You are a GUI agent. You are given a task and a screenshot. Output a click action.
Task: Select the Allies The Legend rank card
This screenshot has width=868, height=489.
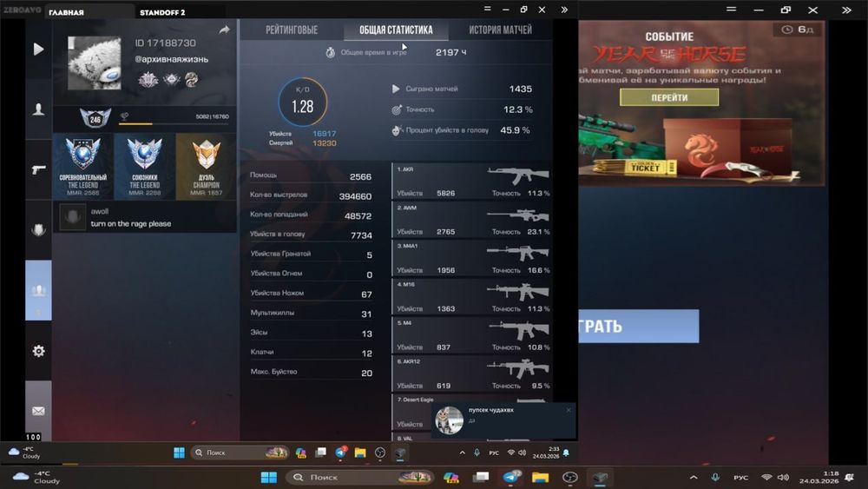click(144, 166)
